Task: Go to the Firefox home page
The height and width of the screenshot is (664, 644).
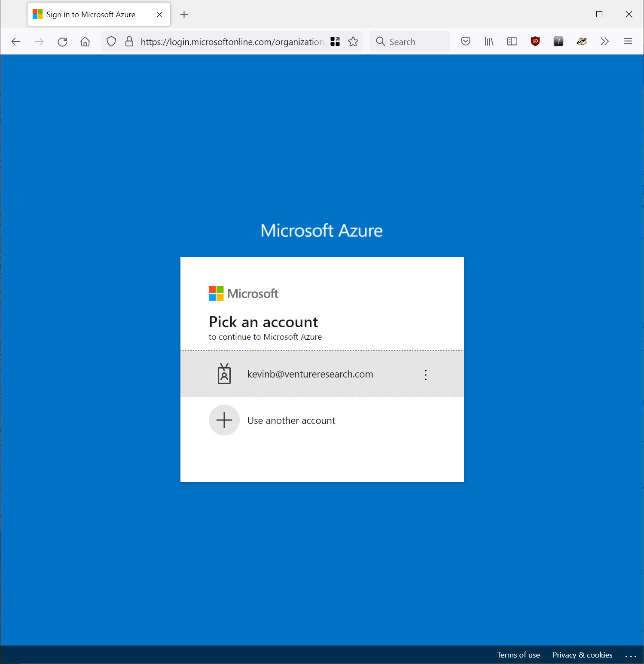Action: 85,42
